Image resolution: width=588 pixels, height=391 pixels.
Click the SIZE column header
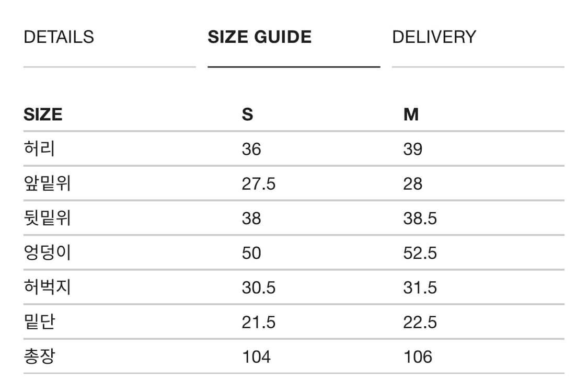(43, 114)
